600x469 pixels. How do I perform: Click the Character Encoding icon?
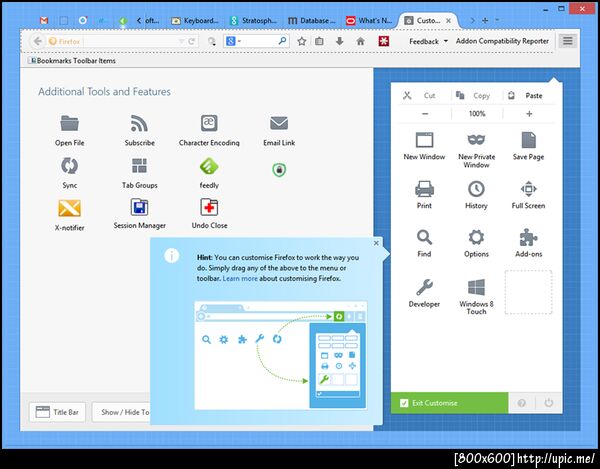(x=209, y=123)
